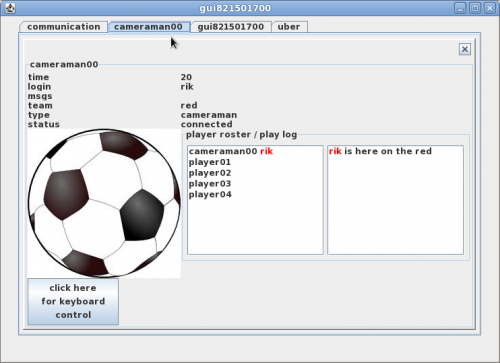Click the Java application icon in title bar
Viewport: 500px width, 363px height.
(10, 8)
